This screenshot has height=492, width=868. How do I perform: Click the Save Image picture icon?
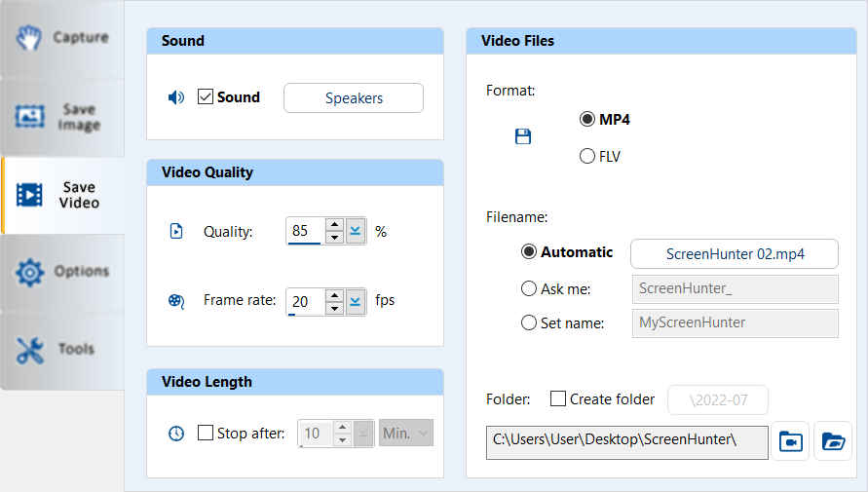click(29, 116)
